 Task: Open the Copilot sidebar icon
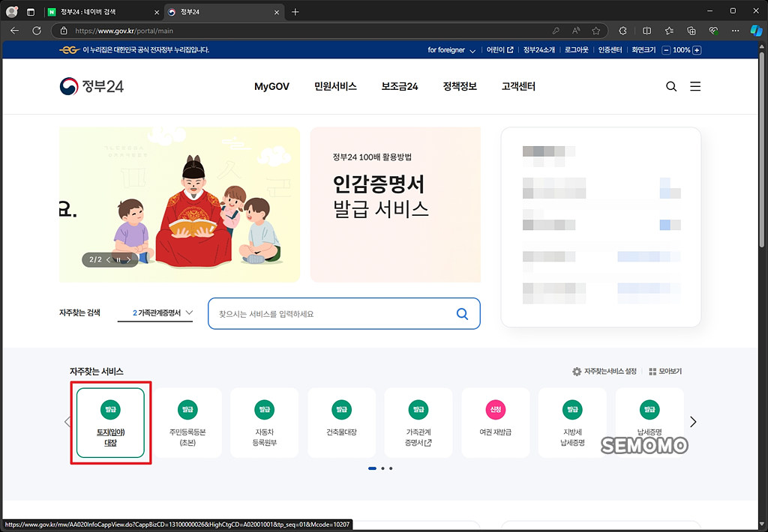pos(756,31)
